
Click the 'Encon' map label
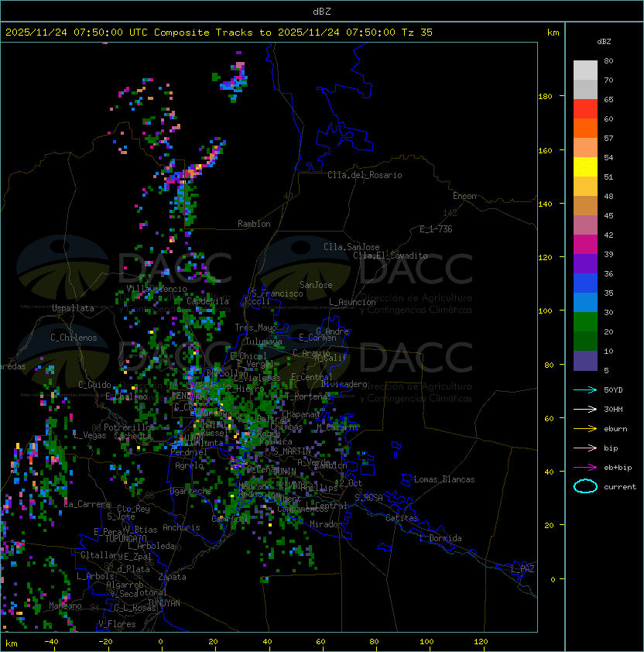coord(464,196)
